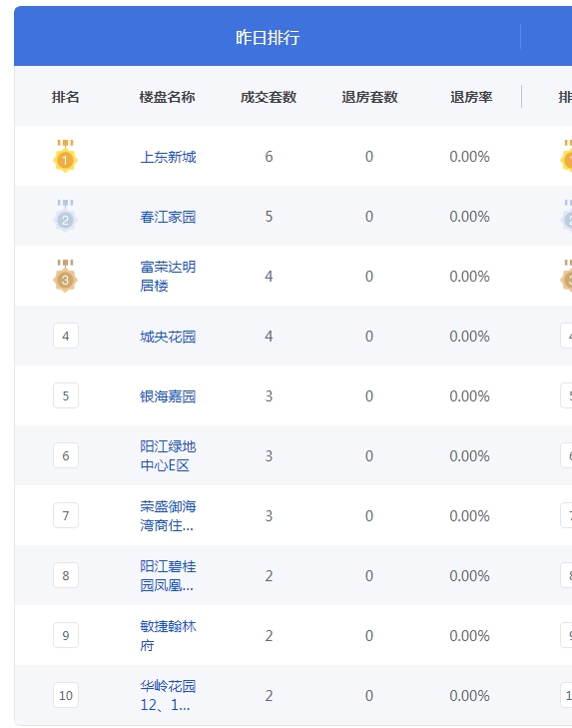This screenshot has height=728, width=572.
Task: Click the rank 10 number badge
Action: 66,695
